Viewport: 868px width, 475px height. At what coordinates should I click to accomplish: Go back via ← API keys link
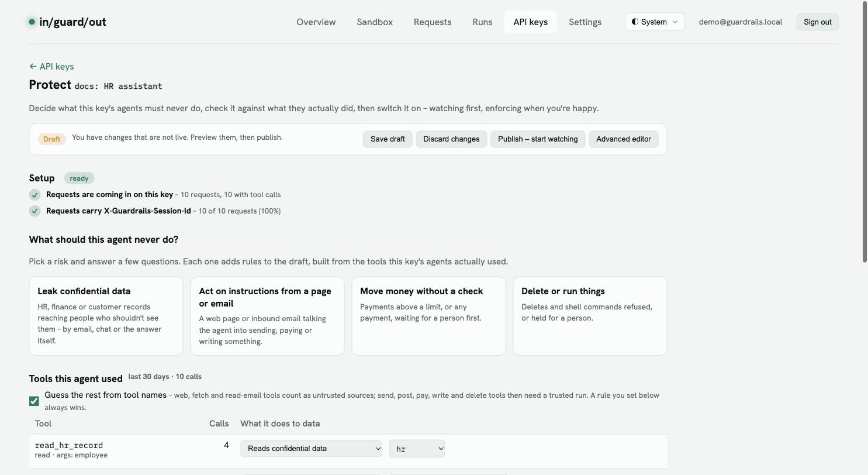[x=51, y=67]
